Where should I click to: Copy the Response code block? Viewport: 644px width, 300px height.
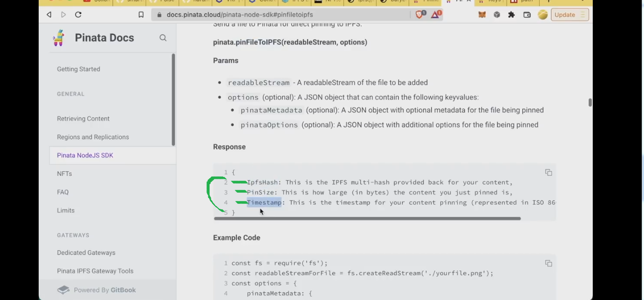point(548,172)
